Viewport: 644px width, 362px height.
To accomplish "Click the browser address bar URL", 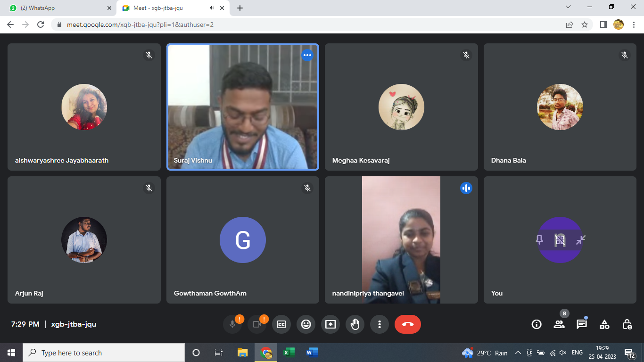I will (x=140, y=25).
